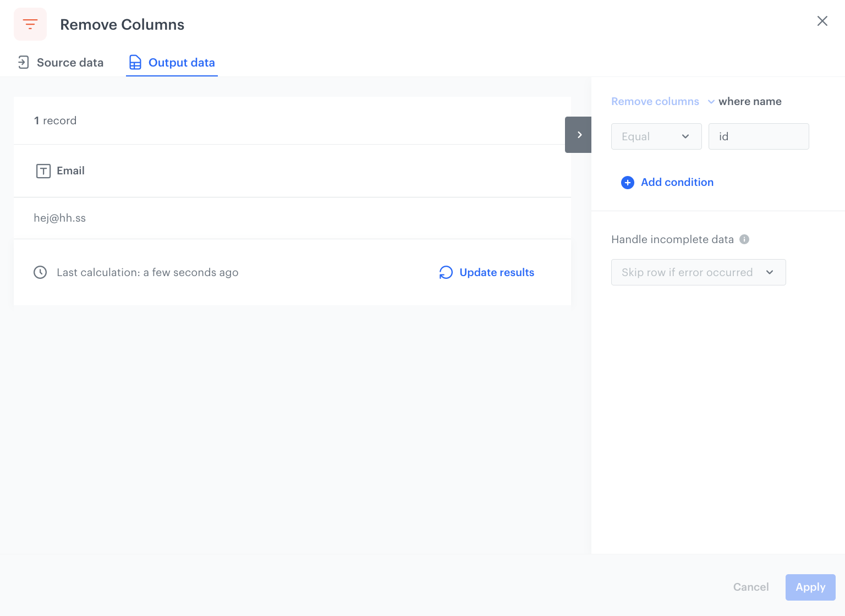Click the Update results link
This screenshot has height=616, width=845.
[x=496, y=272]
